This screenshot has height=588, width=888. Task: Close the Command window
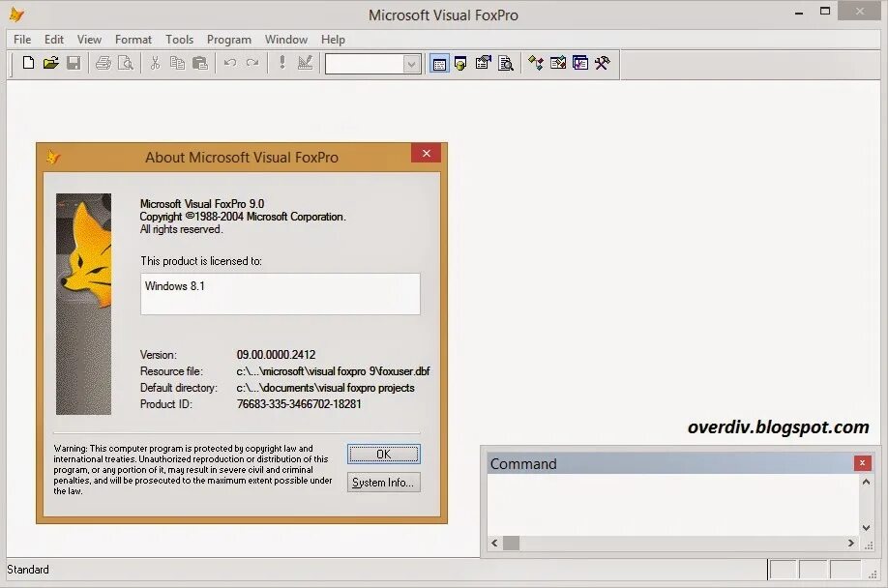point(862,463)
